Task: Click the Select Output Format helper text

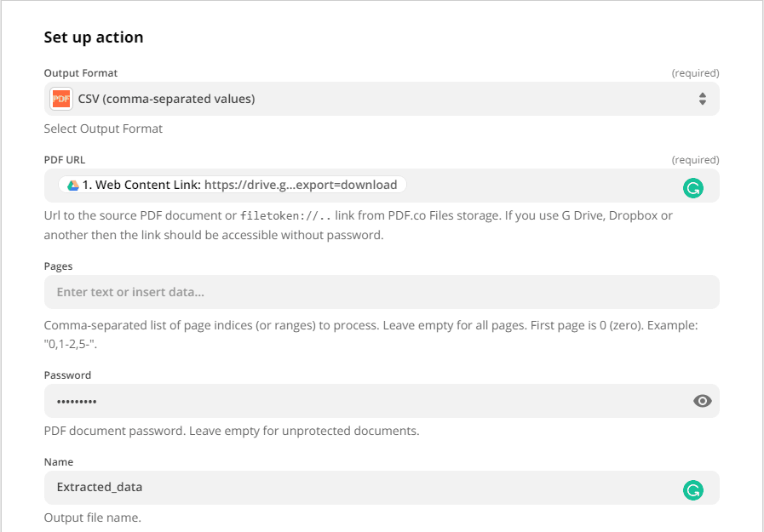Action: pyautogui.click(x=102, y=128)
